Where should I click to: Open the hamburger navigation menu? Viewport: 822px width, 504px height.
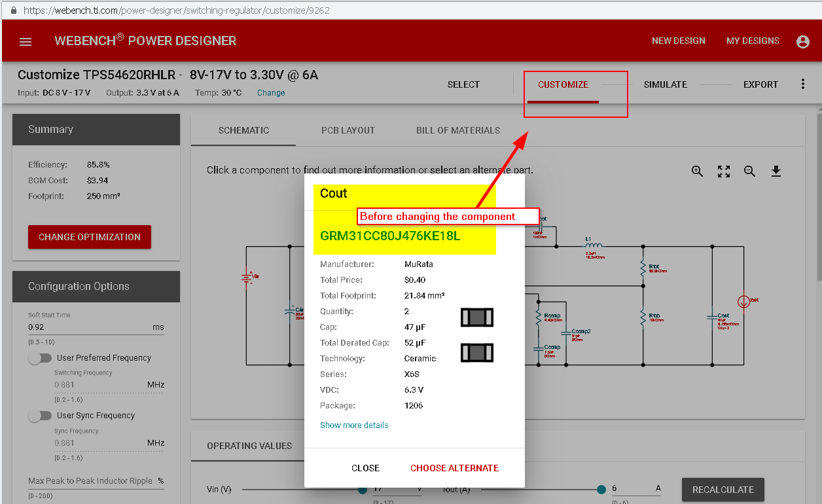(26, 41)
